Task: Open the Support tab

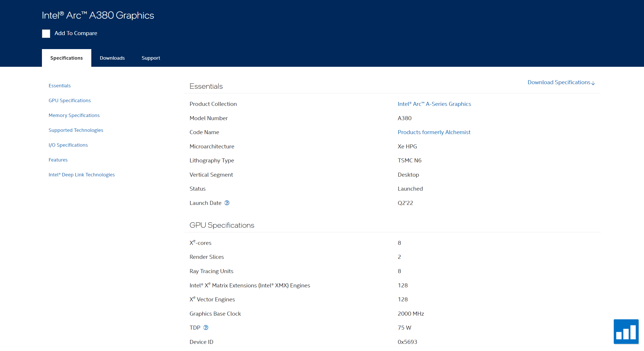Action: (151, 58)
